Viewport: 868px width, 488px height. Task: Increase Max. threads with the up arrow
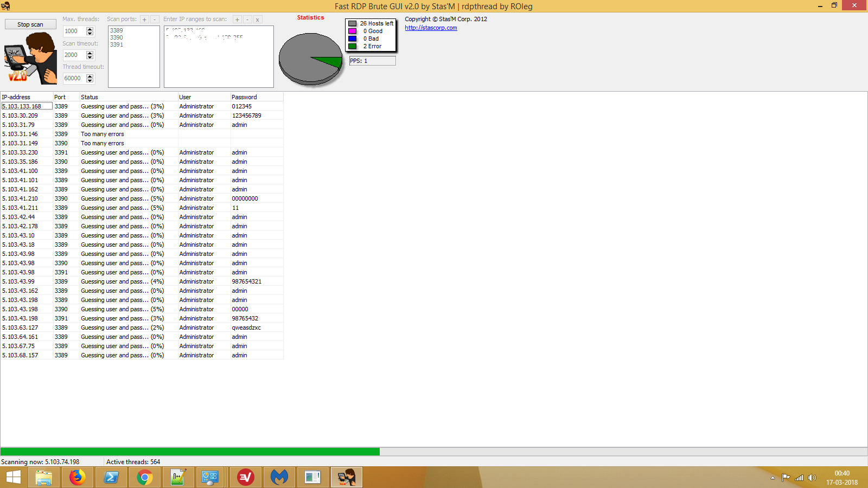click(x=90, y=29)
